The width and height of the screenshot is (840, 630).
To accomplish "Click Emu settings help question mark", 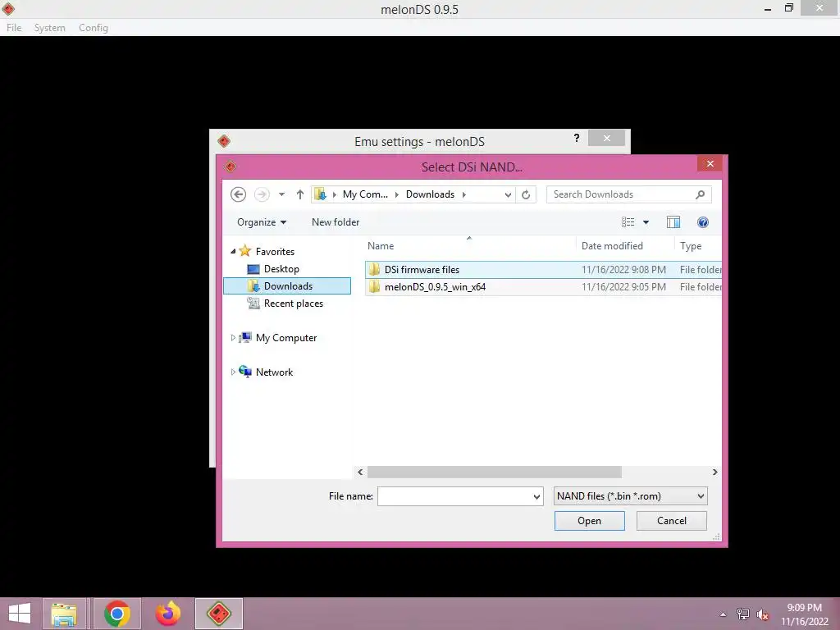I will point(577,138).
